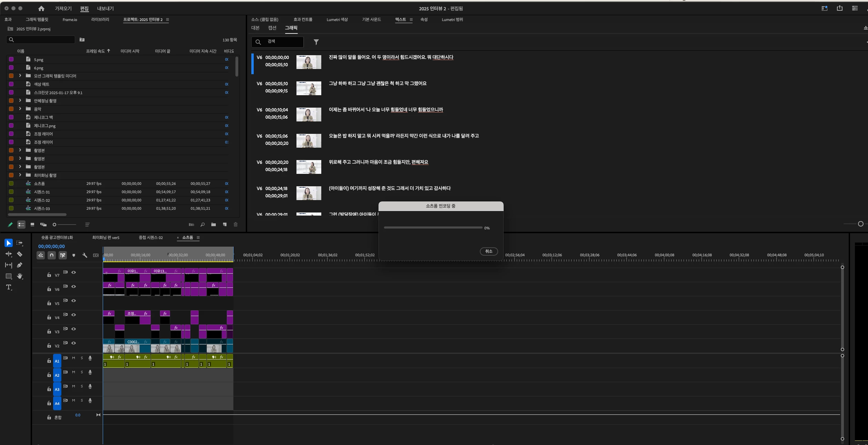Open the filter icon in Text panel
The height and width of the screenshot is (445, 868).
pos(316,42)
